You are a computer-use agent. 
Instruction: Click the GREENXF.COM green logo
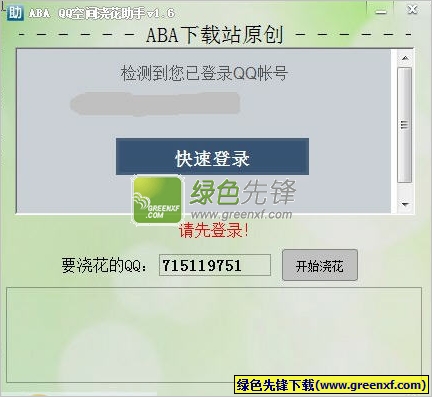158,200
